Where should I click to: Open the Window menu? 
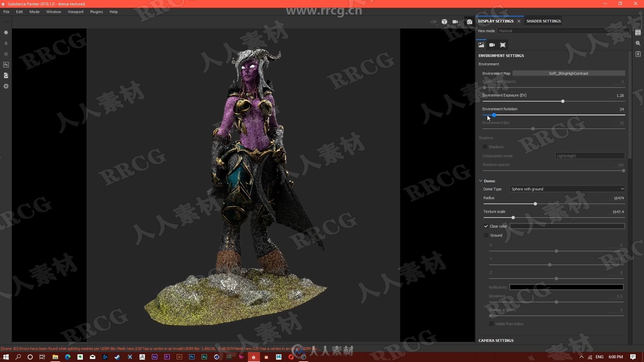(54, 12)
